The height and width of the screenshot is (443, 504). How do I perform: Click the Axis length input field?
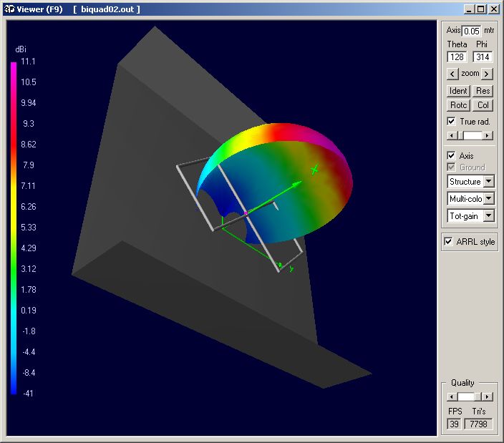[472, 31]
